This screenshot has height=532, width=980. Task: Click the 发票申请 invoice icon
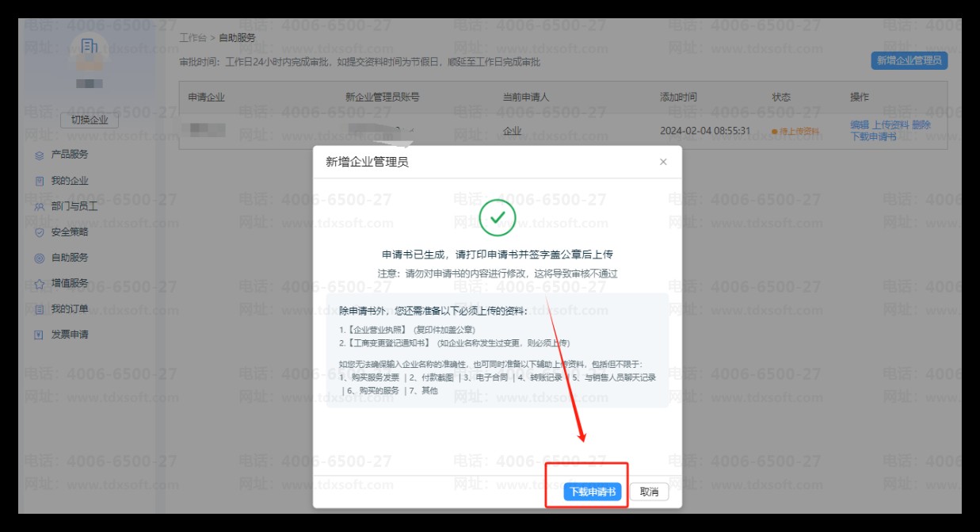coord(40,335)
